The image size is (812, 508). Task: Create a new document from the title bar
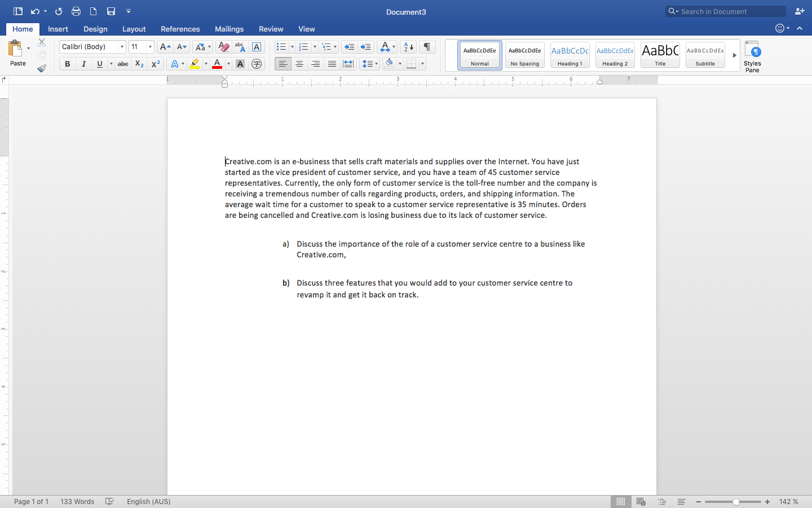[x=94, y=11]
